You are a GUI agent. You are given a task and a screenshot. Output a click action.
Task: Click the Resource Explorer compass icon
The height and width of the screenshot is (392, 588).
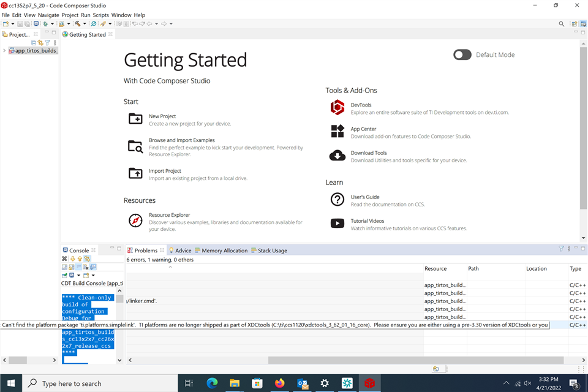coord(135,221)
